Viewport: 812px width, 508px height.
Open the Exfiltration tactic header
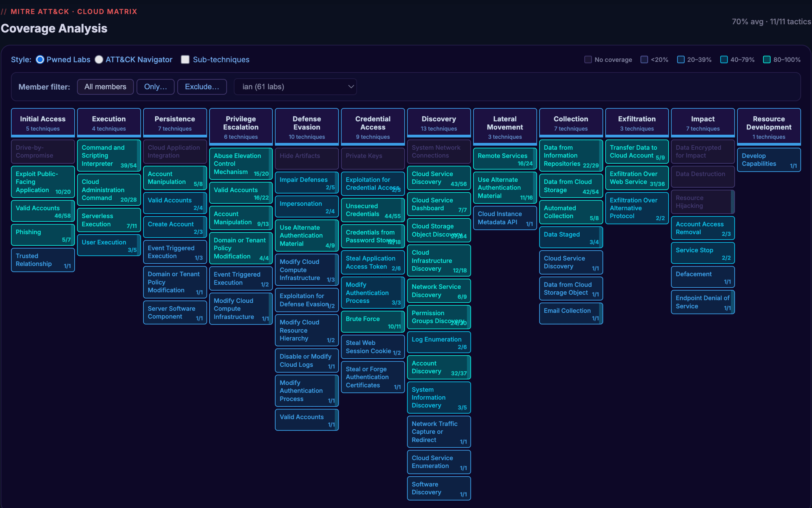pos(637,123)
